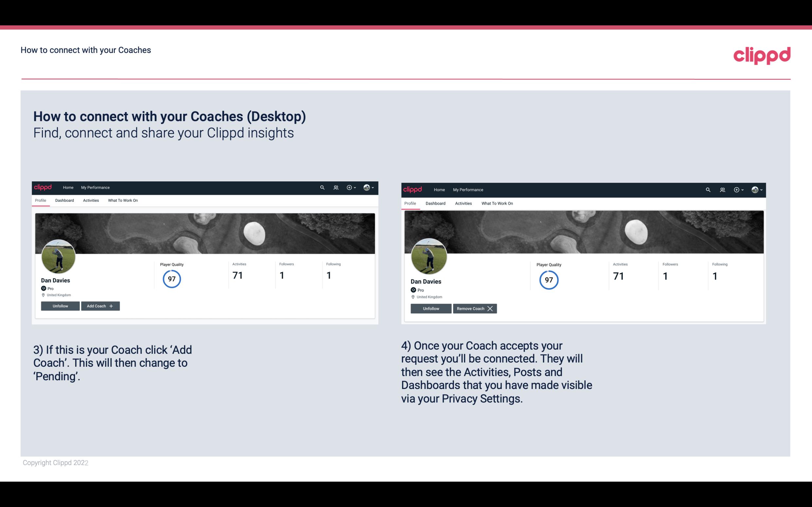Click the Clippd logo on right screen
The image size is (812, 507).
click(x=414, y=189)
